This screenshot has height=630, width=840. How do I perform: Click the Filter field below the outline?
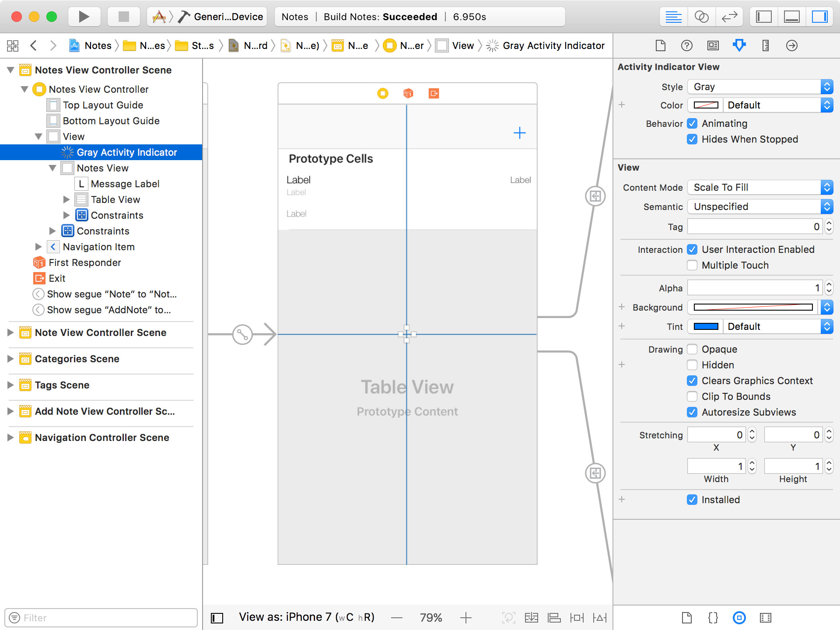(101, 618)
